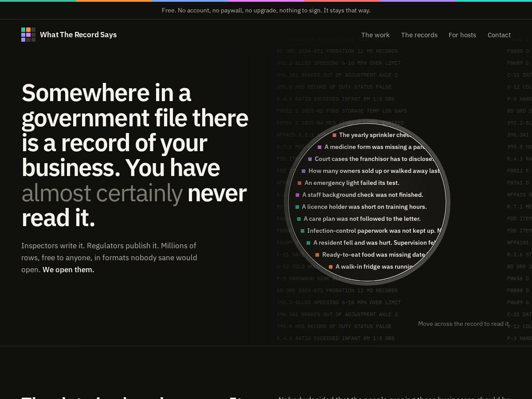Click 'A staff background check was not finished.'

point(363,195)
